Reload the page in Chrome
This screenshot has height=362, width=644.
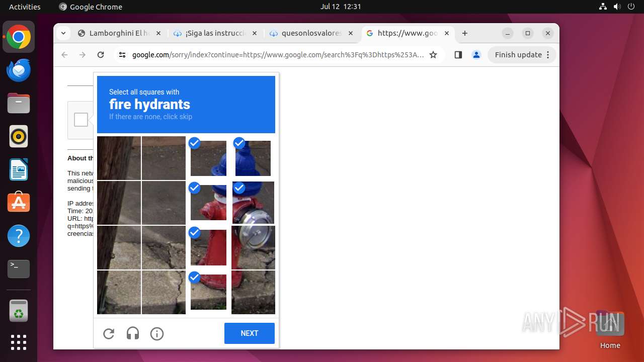pos(101,55)
